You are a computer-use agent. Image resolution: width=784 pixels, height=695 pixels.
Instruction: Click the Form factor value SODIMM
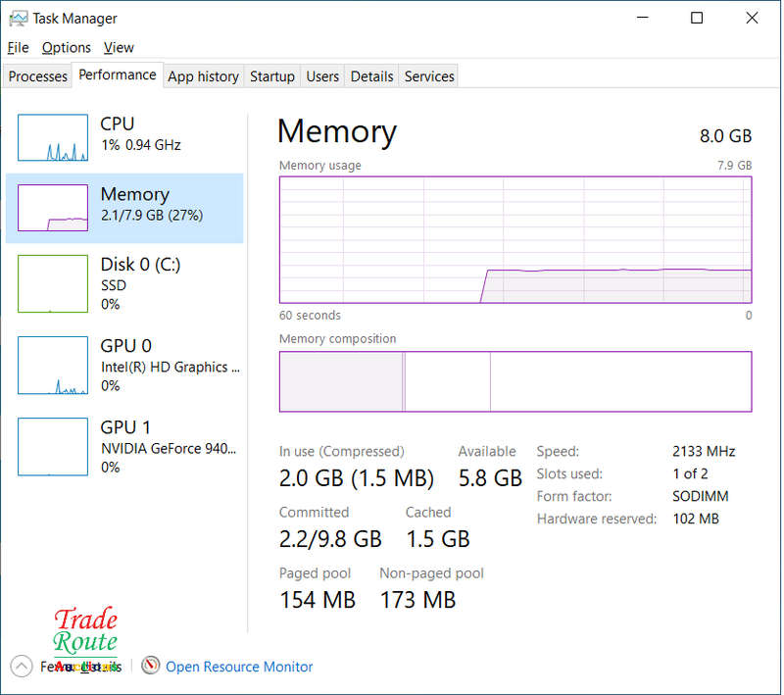[x=700, y=496]
